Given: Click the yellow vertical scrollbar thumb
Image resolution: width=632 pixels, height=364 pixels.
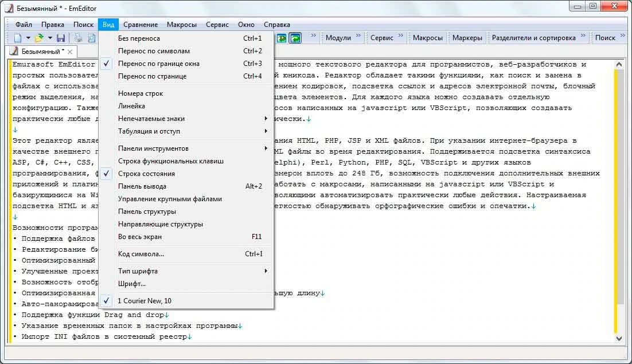Looking at the screenshot, I should (x=616, y=201).
